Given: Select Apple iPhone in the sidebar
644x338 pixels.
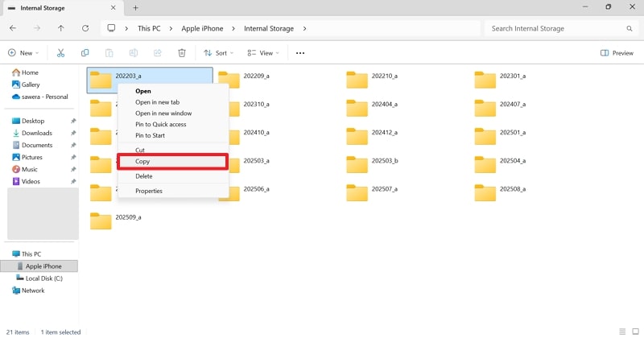Looking at the screenshot, I should click(39, 266).
